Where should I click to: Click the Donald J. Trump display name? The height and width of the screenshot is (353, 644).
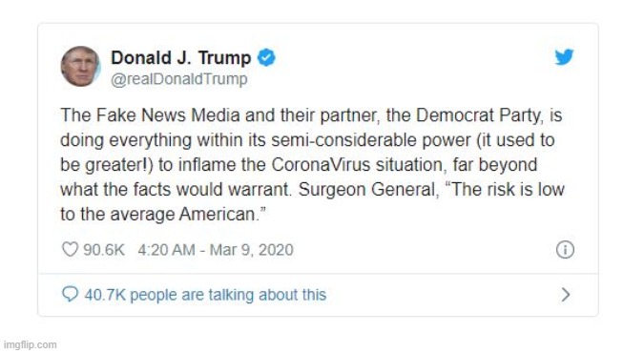pos(180,57)
